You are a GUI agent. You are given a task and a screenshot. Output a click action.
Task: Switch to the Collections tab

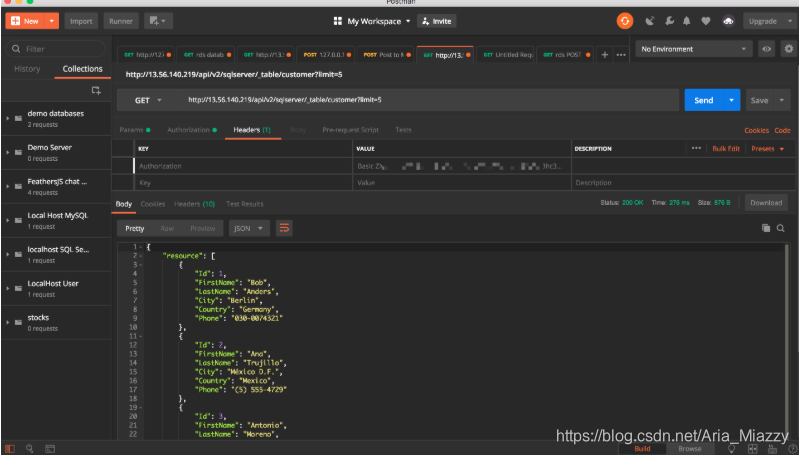coord(82,69)
